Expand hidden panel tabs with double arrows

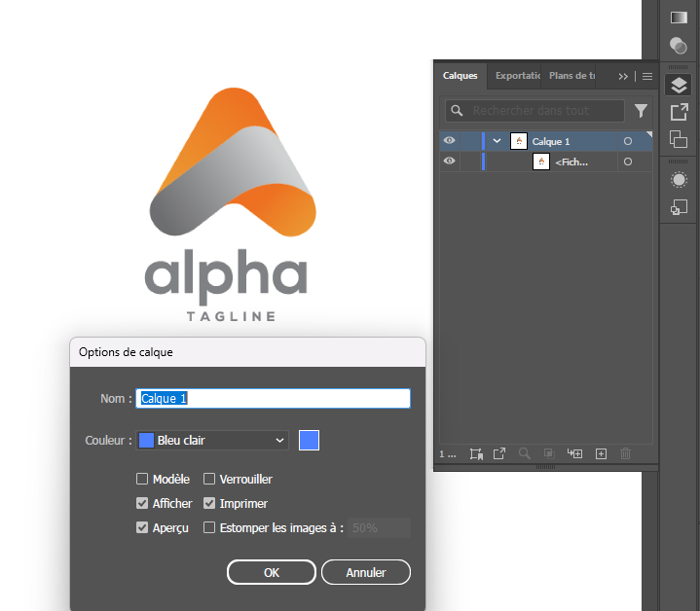623,76
